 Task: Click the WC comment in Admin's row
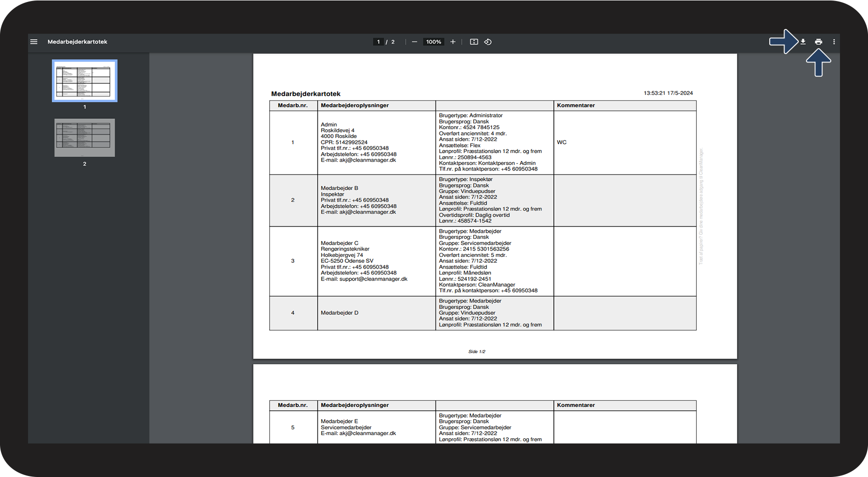coord(561,142)
